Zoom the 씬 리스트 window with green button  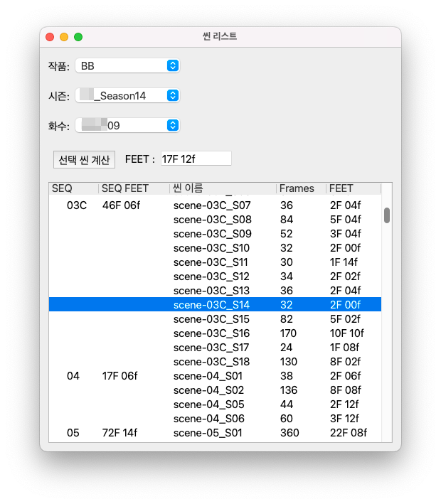[78, 37]
